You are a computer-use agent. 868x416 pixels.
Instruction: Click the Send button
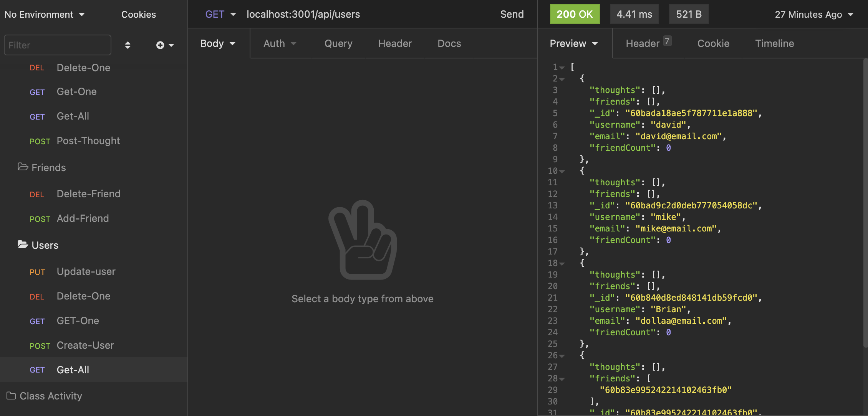(512, 14)
